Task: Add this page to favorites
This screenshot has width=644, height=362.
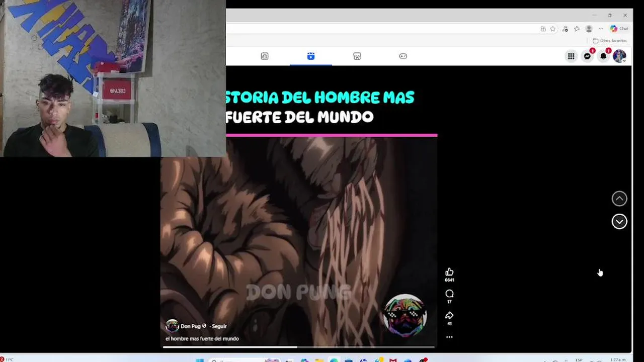Action: (553, 29)
